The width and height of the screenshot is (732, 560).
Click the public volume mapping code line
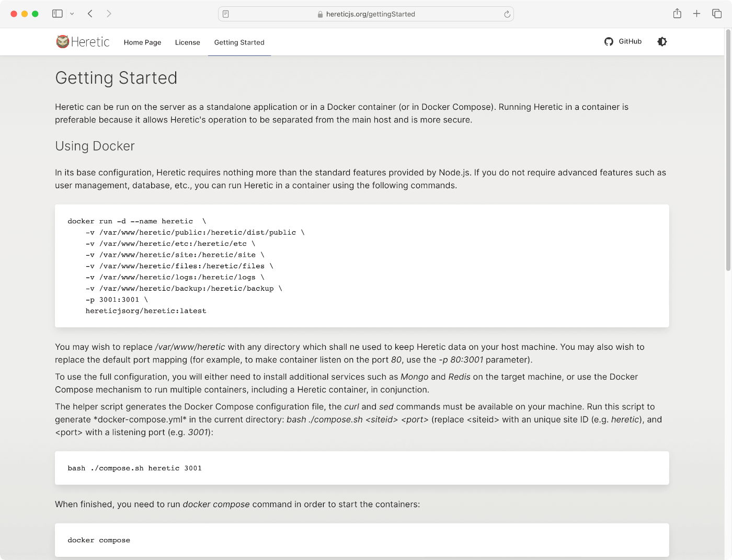195,232
